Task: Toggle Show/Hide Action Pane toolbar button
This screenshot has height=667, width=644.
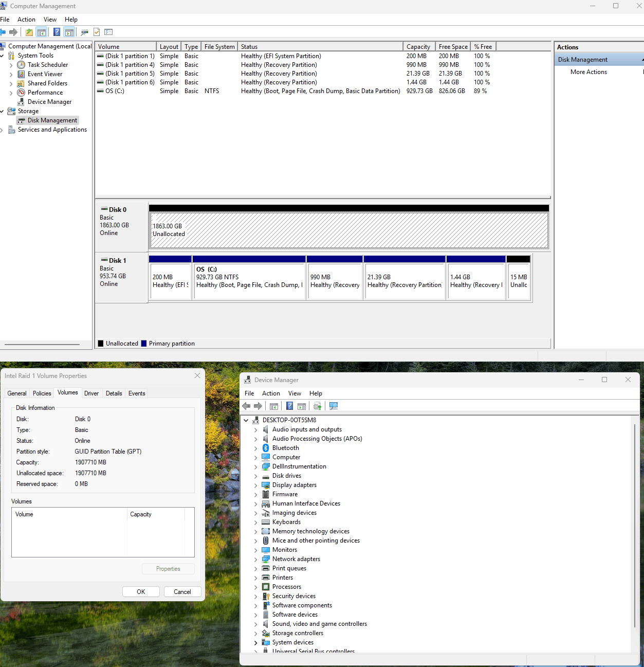Action: 69,32
